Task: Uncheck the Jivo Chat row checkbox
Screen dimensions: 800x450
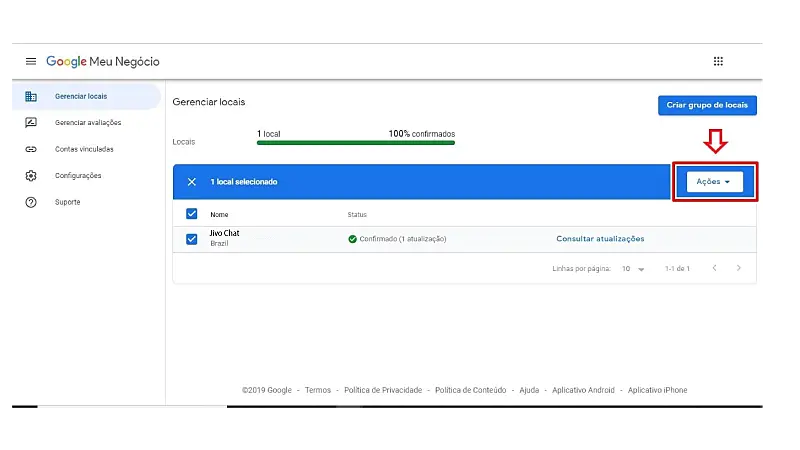Action: coord(191,239)
